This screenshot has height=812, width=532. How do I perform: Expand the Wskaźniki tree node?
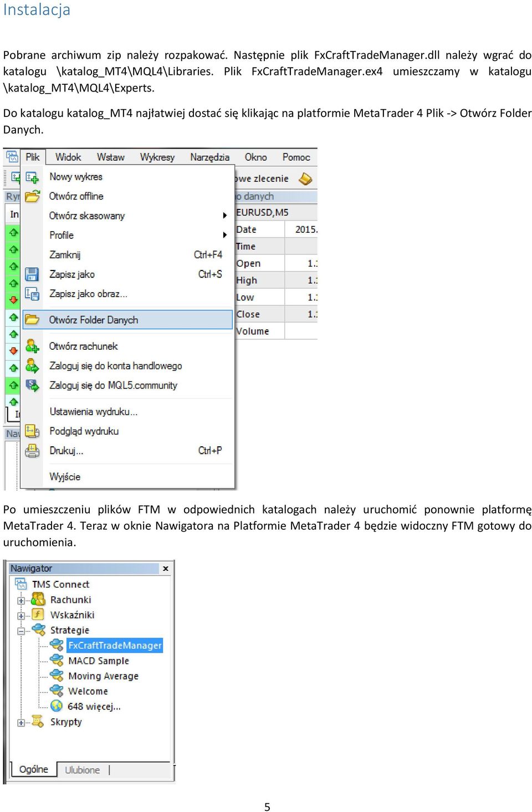[21, 615]
